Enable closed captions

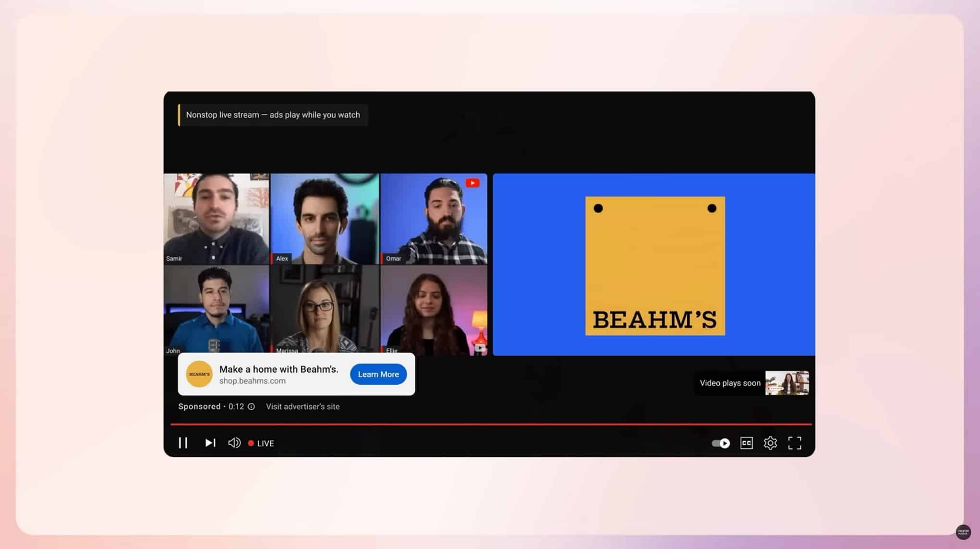[x=747, y=443]
